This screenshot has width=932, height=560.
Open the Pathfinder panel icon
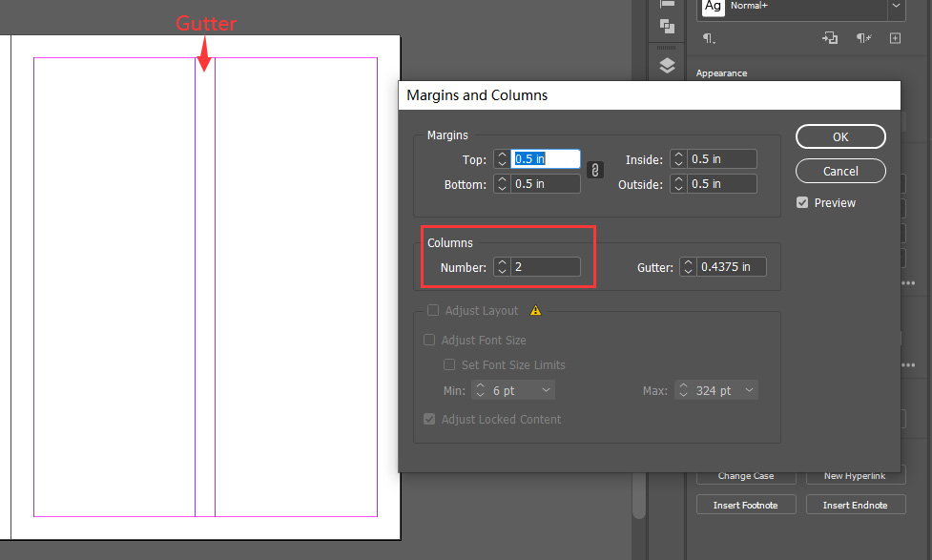tap(667, 26)
